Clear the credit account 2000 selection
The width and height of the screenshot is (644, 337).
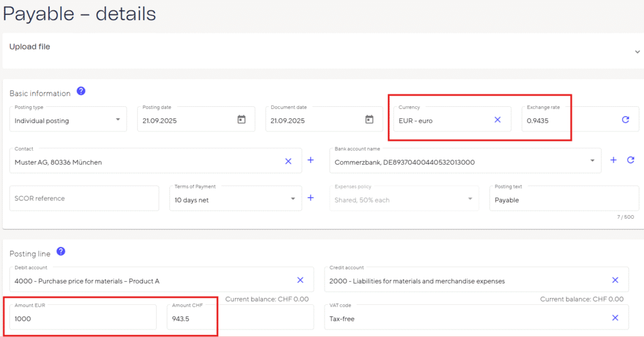pos(615,280)
